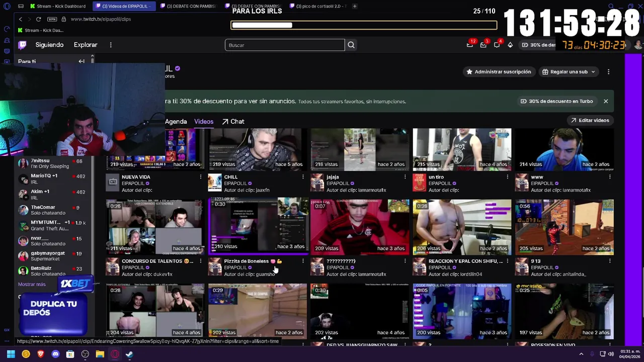This screenshot has width=644, height=362.
Task: Collapse the Para ti sidebar arrow
Action: [82, 61]
